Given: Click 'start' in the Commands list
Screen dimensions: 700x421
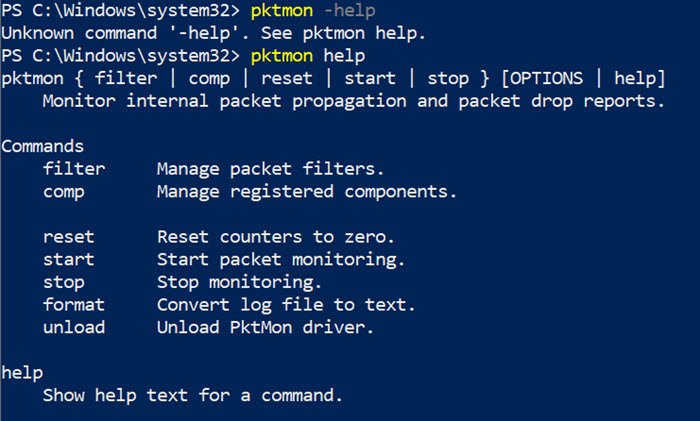Looking at the screenshot, I should point(69,260).
